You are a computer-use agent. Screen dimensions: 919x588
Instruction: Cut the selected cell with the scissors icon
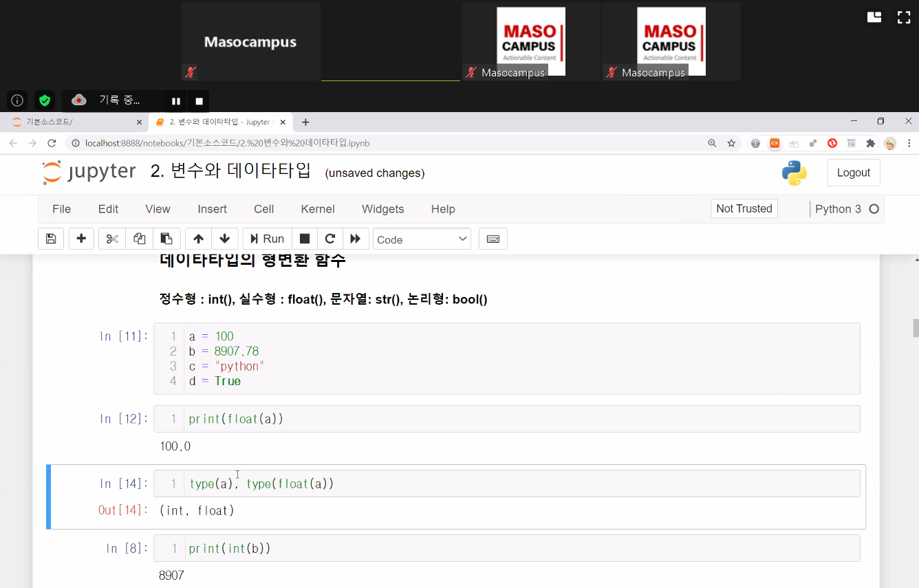tap(112, 239)
